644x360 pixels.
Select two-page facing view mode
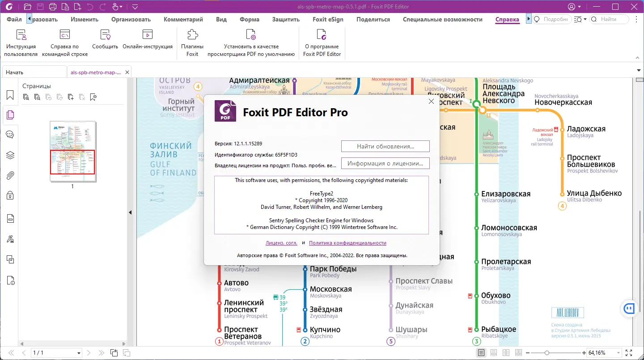click(506, 353)
